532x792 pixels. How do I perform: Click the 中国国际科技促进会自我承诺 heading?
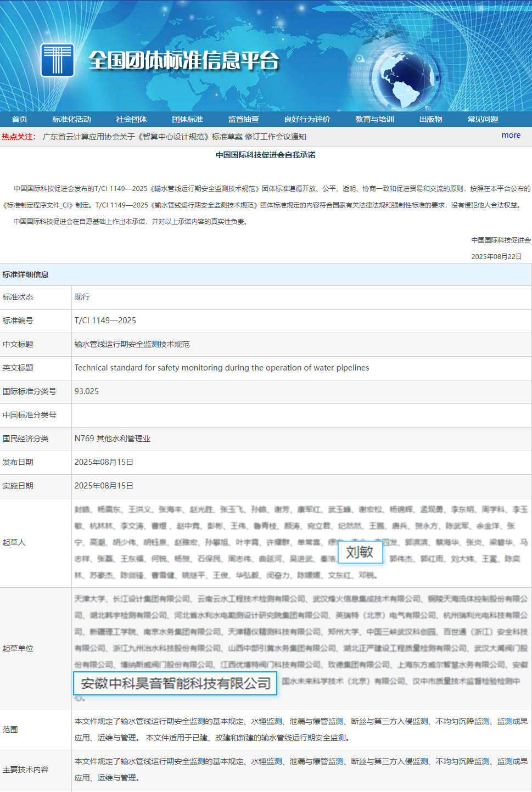coord(266,155)
